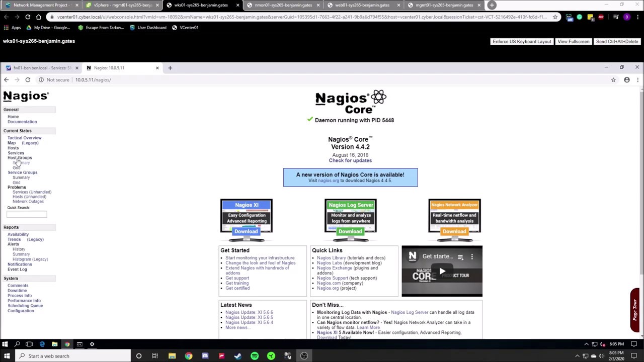644x362 pixels.
Task: Open Tactical Overview in Nagios sidebar
Action: click(24, 138)
